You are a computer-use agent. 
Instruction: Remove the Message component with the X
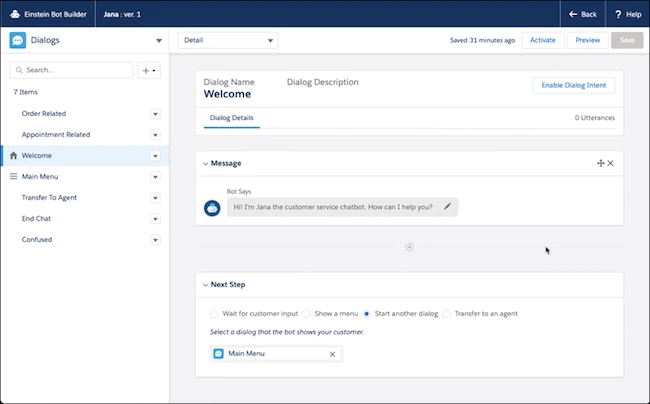click(611, 163)
